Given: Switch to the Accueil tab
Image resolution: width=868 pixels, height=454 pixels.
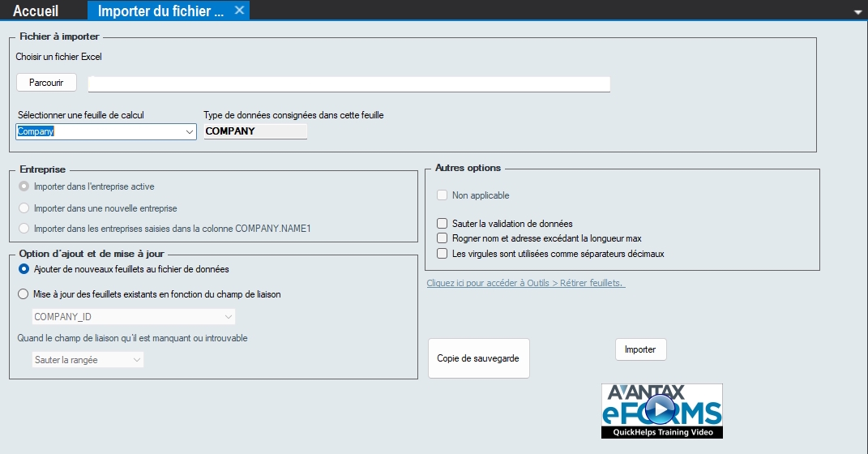Looking at the screenshot, I should coord(36,11).
